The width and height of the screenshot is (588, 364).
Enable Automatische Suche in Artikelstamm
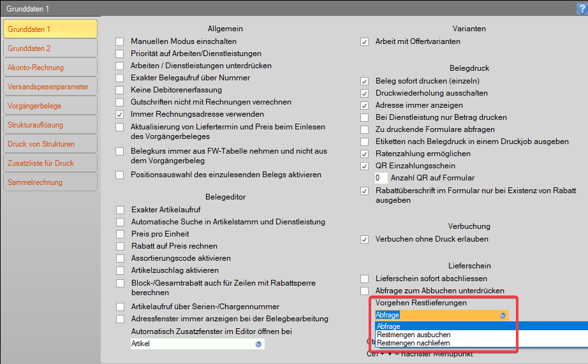[x=120, y=222]
